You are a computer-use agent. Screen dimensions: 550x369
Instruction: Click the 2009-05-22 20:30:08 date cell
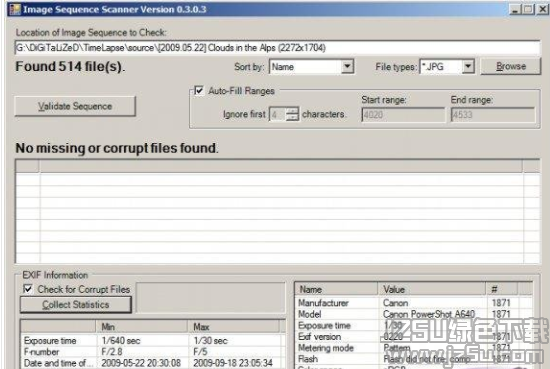click(x=141, y=363)
